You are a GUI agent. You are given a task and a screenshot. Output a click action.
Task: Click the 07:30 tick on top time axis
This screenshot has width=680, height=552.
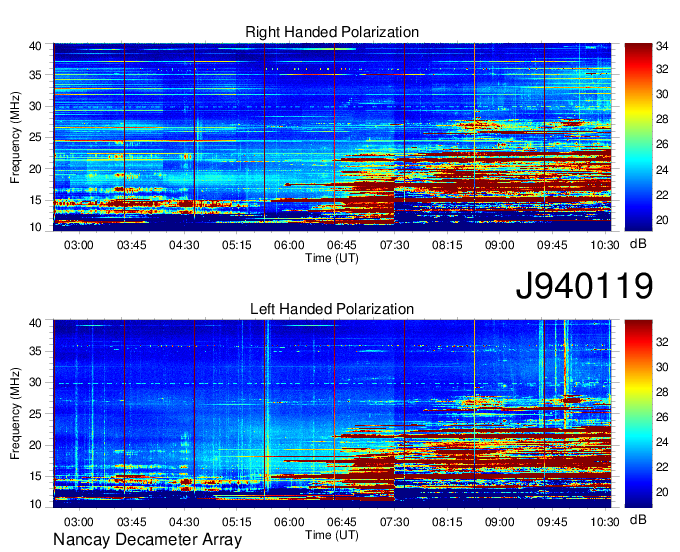coord(394,245)
